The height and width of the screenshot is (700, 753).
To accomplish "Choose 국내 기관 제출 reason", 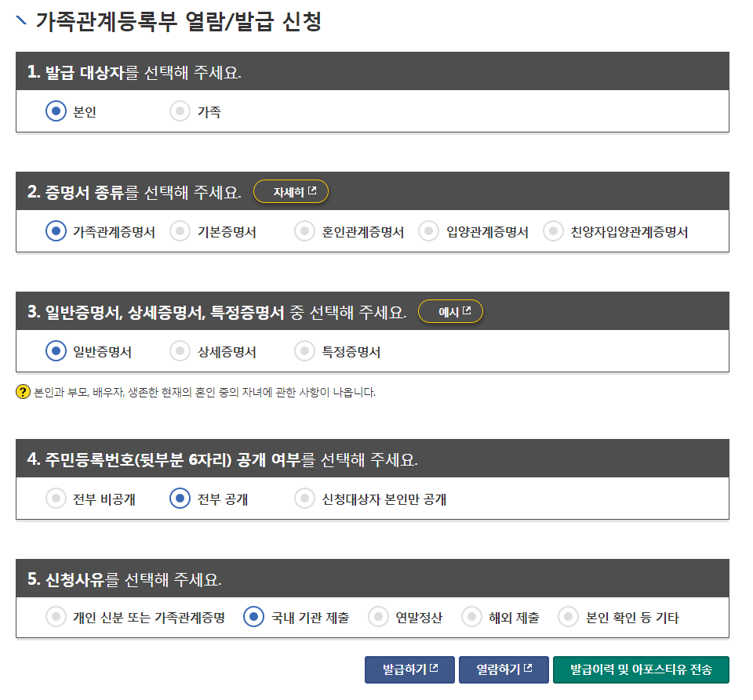I will [x=253, y=617].
